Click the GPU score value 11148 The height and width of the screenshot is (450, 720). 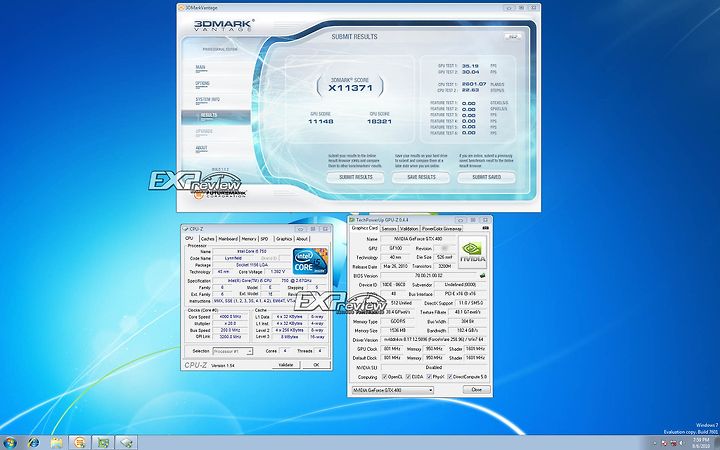point(321,122)
